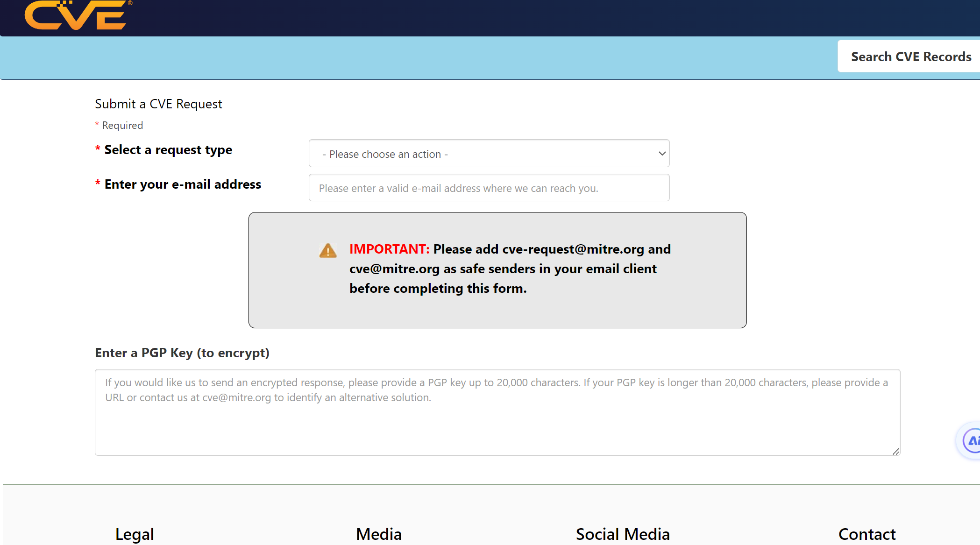Viewport: 980px width, 545px height.
Task: Click the CVE logo
Action: [76, 15]
